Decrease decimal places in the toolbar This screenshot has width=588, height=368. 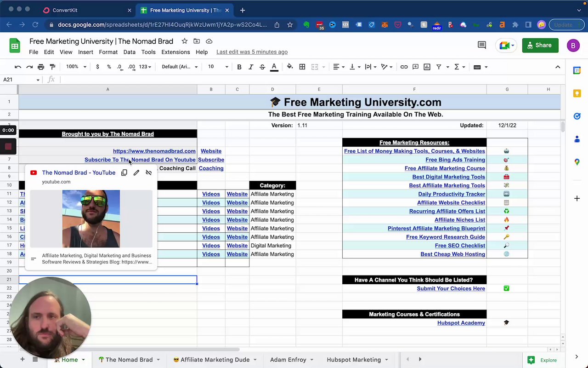[x=120, y=67]
